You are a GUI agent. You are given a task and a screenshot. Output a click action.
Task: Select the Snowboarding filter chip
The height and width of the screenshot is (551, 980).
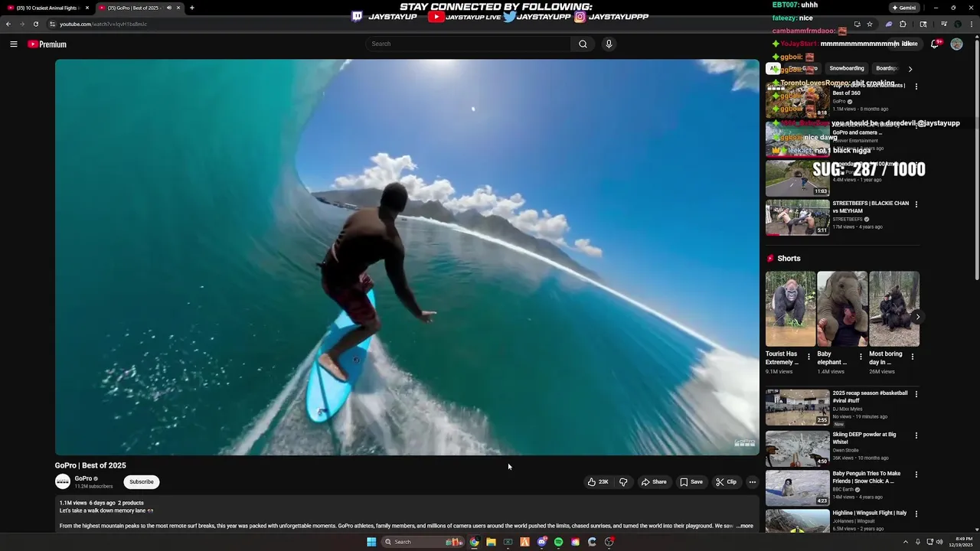(847, 68)
